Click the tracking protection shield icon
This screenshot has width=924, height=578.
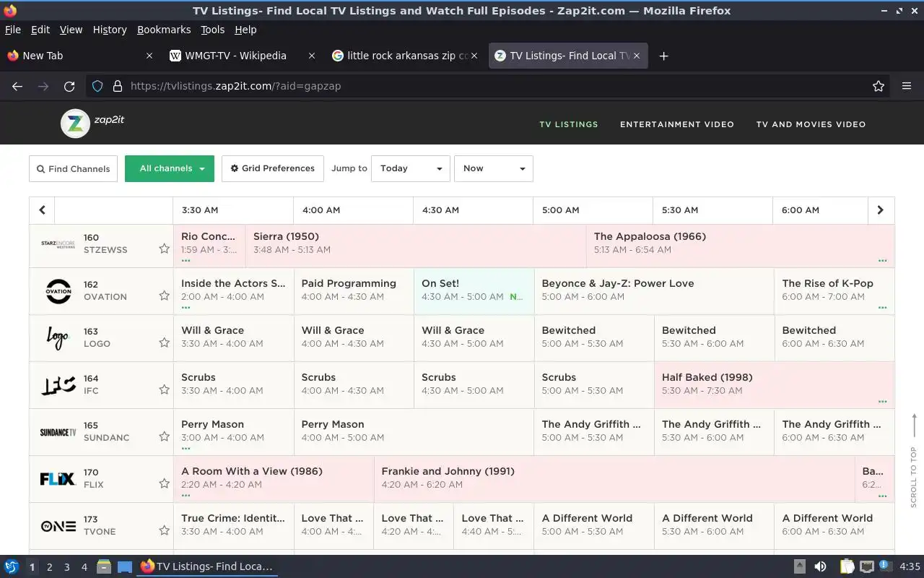97,86
